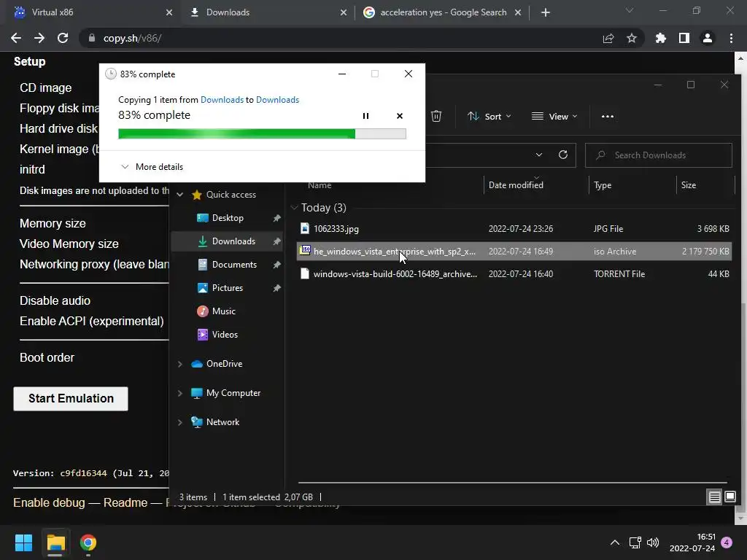Switch to acceleration yes Google Search tab
The height and width of the screenshot is (560, 747).
pyautogui.click(x=443, y=12)
